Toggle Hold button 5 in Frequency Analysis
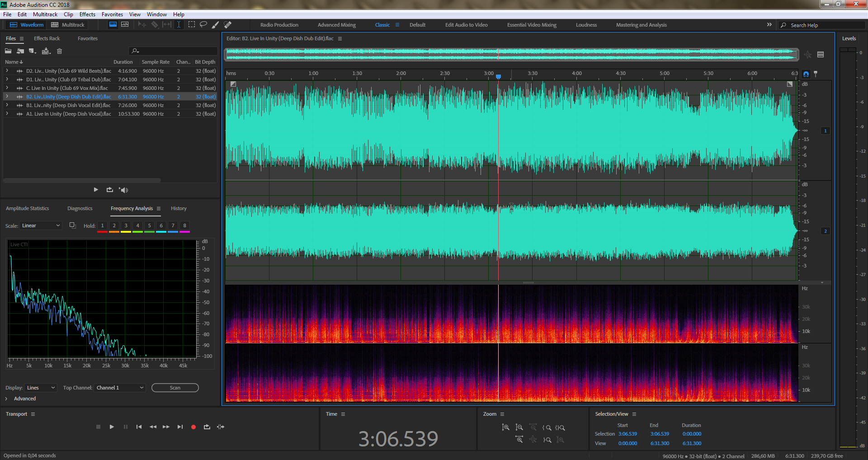The image size is (868, 460). tap(149, 225)
